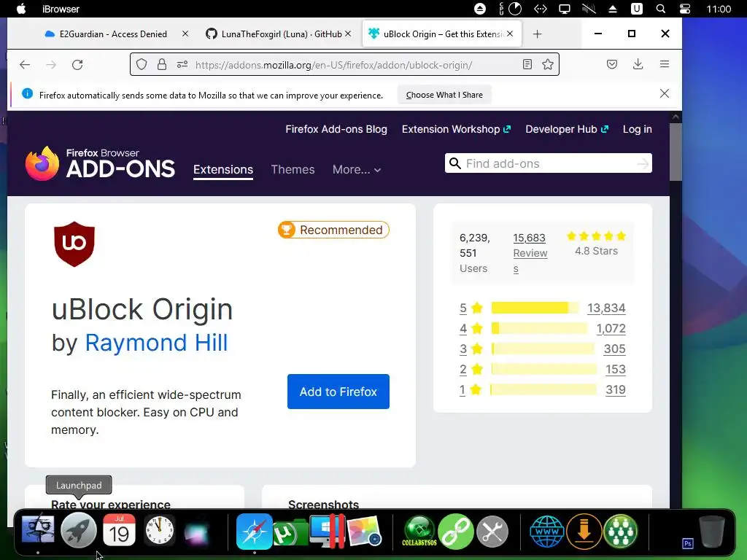This screenshot has height=560, width=747.
Task: Click the CPU usage menu bar icon
Action: (x=510, y=9)
